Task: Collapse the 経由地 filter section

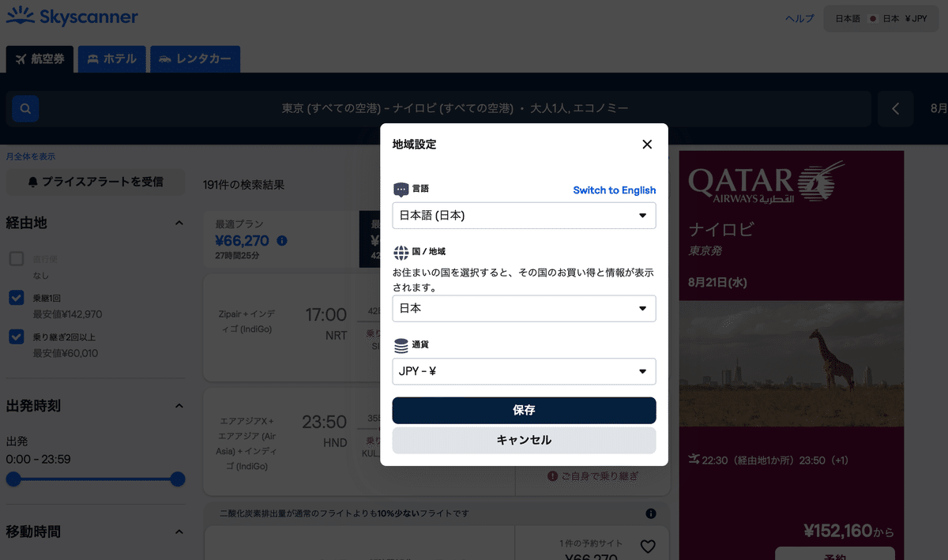Action: pos(178,223)
